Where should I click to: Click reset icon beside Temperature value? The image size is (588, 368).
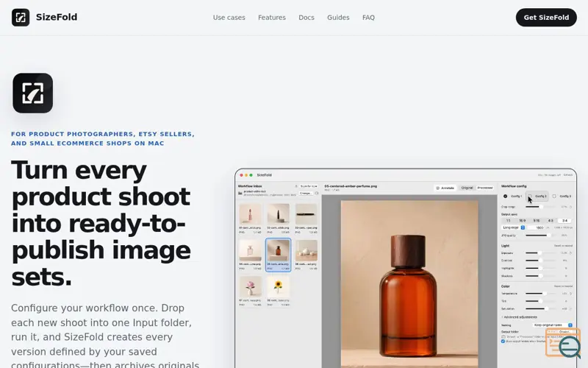coord(571,293)
